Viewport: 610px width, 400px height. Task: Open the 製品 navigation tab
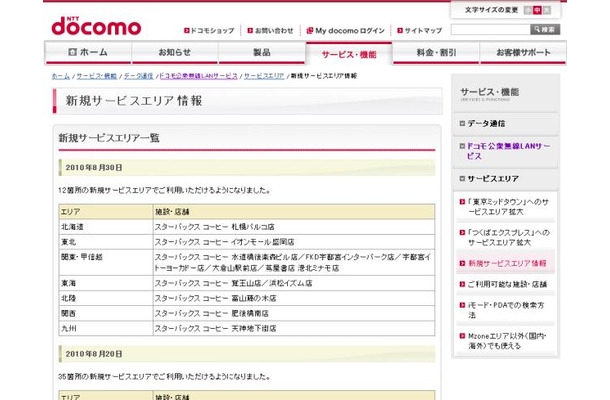click(x=261, y=52)
